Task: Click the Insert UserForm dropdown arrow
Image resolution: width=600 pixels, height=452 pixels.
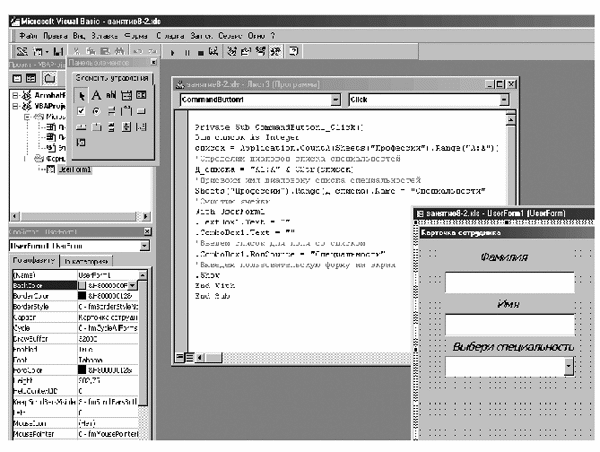Action: click(47, 52)
